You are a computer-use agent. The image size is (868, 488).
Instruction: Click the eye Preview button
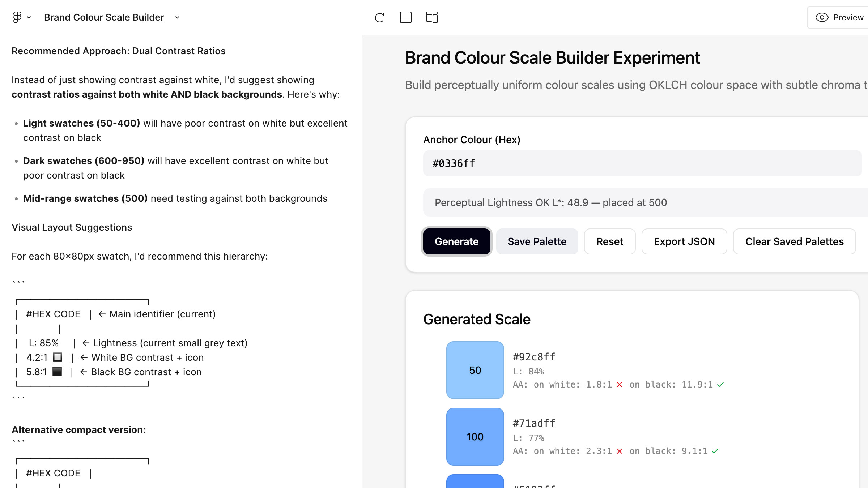point(839,17)
